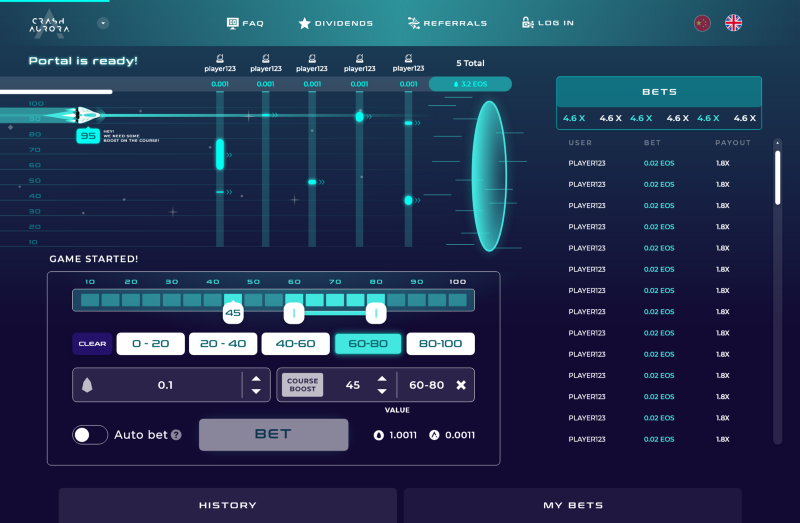Click the third player123 avatar icon

[312, 58]
